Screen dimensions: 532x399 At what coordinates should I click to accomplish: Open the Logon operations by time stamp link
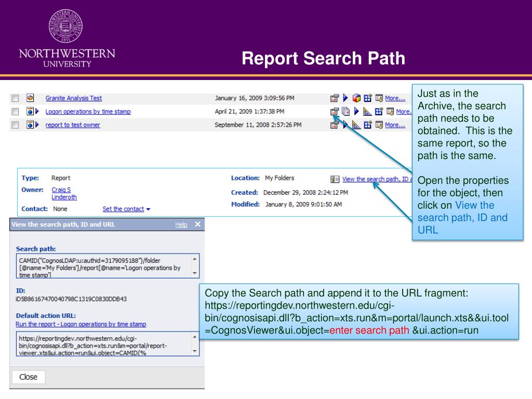coord(88,111)
